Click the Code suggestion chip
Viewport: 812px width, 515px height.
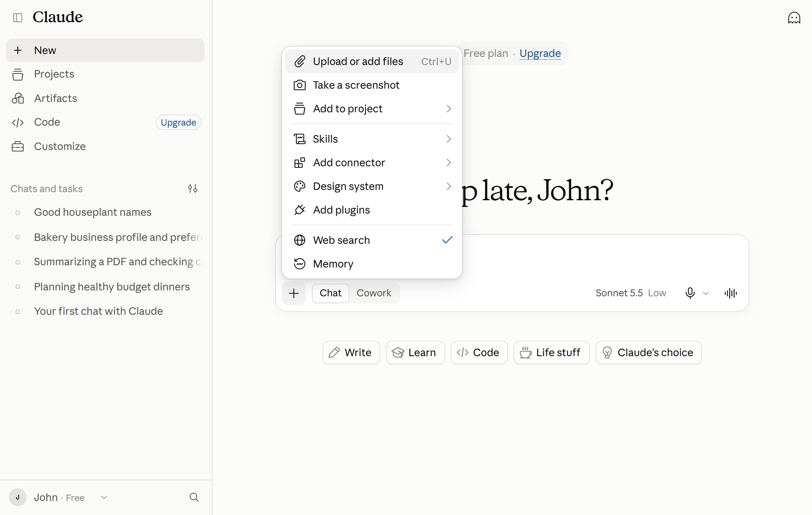(x=479, y=352)
